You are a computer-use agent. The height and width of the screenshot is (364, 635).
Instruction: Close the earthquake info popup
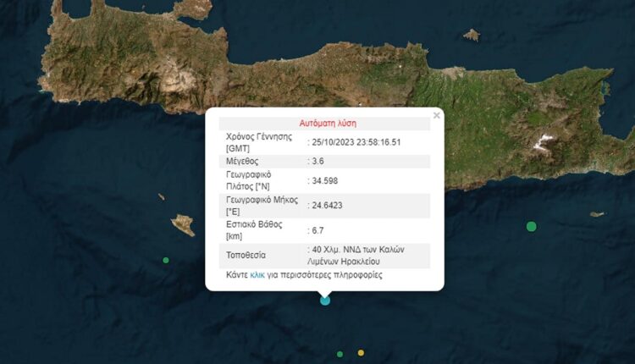pyautogui.click(x=437, y=115)
